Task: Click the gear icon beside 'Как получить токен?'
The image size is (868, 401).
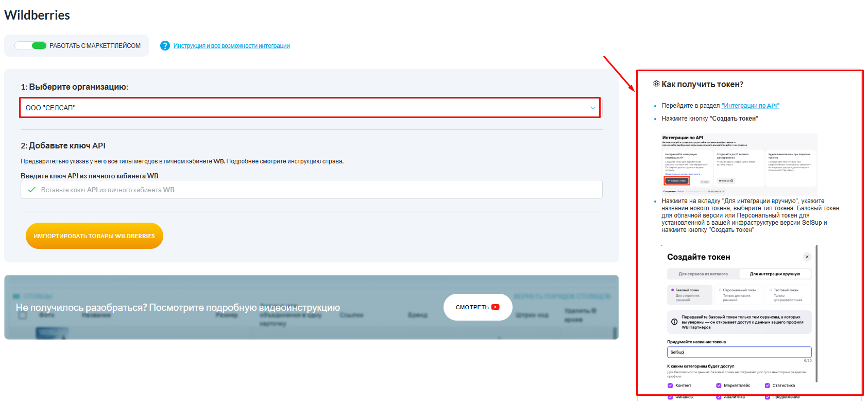Action: coord(656,84)
